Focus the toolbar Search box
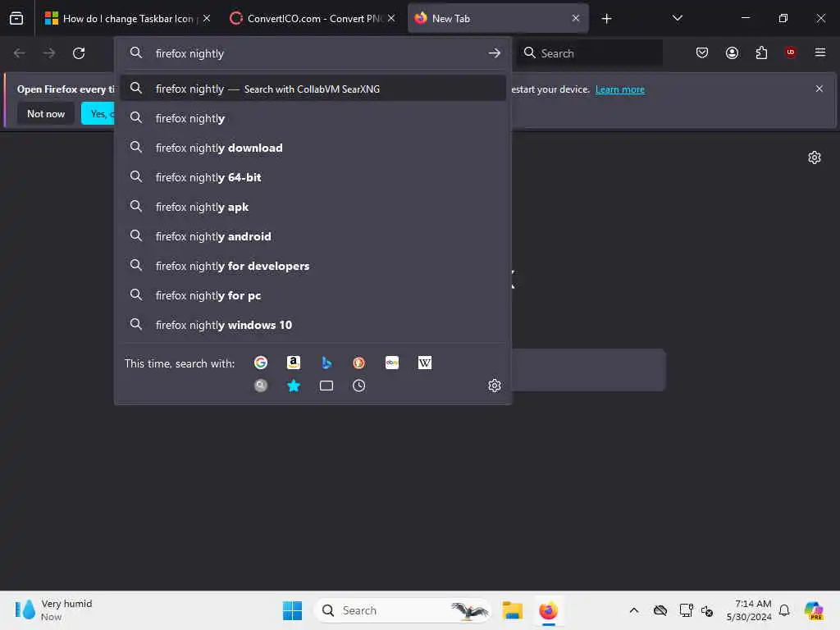This screenshot has width=840, height=630. click(x=589, y=53)
